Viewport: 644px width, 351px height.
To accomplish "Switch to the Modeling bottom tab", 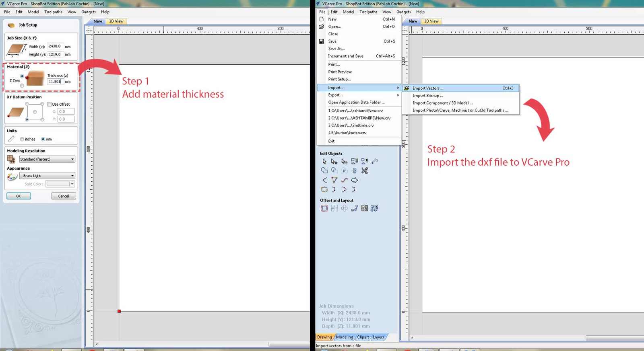I will [345, 337].
